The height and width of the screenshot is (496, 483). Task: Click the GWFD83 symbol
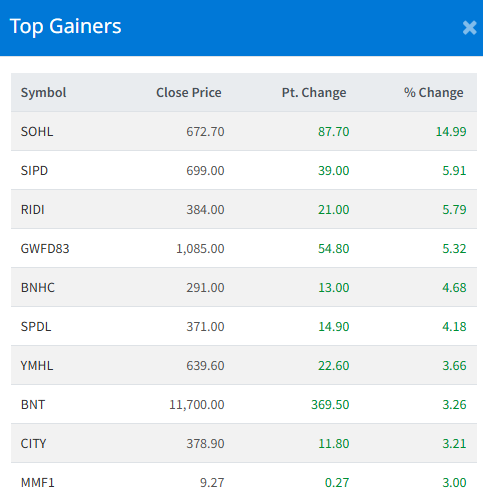[x=45, y=249]
